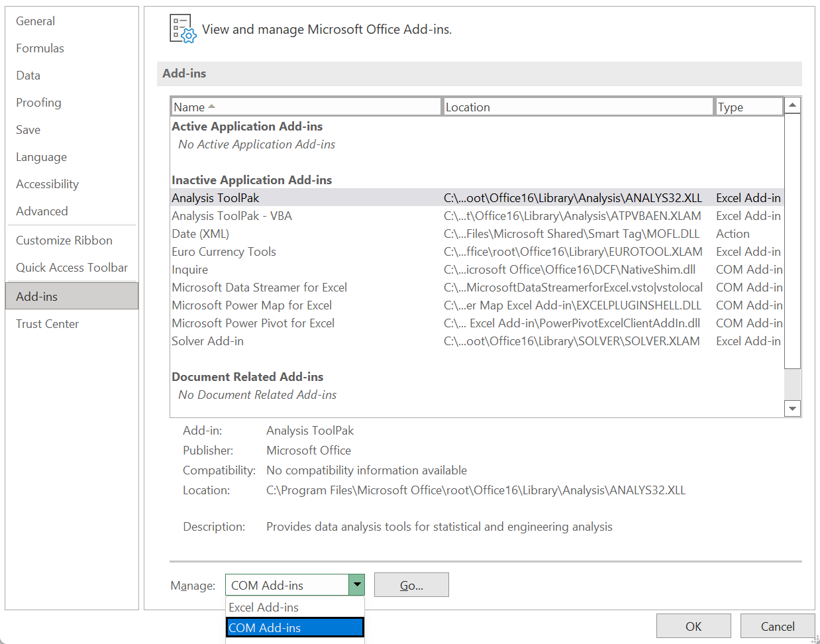Click the scrollbar up arrow

(792, 104)
